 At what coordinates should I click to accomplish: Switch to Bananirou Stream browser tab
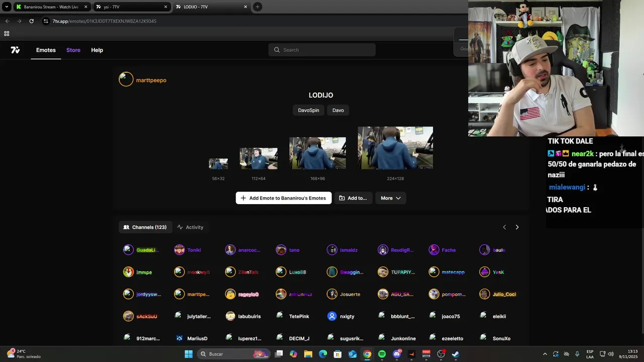pos(51,7)
